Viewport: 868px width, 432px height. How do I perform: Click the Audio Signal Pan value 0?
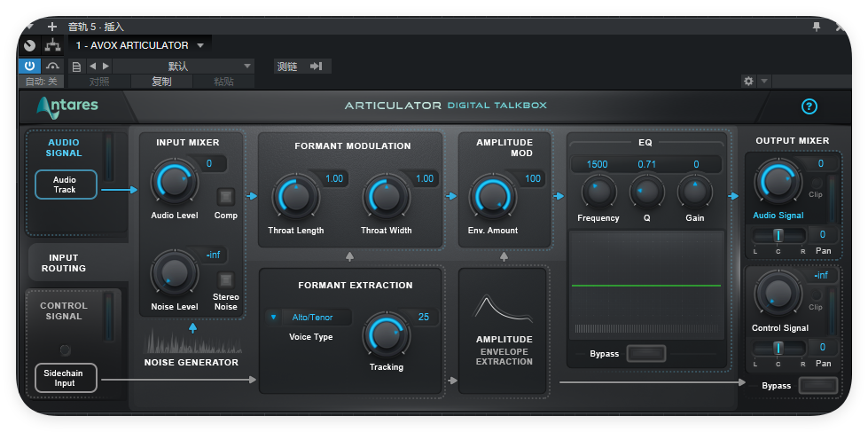823,234
